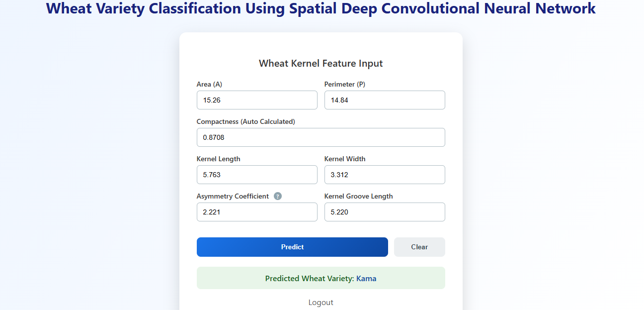Click the Kernel Length label
The height and width of the screenshot is (310, 644).
click(219, 159)
